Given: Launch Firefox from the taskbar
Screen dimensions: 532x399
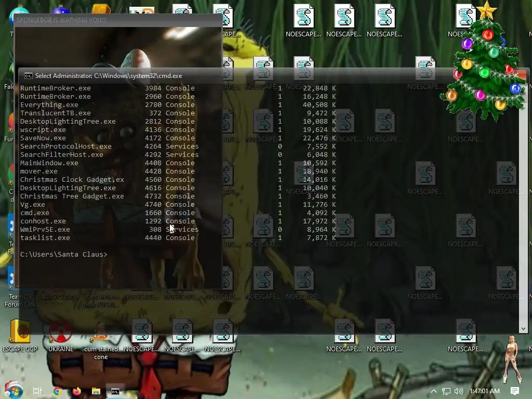Looking at the screenshot, I should point(77,391).
